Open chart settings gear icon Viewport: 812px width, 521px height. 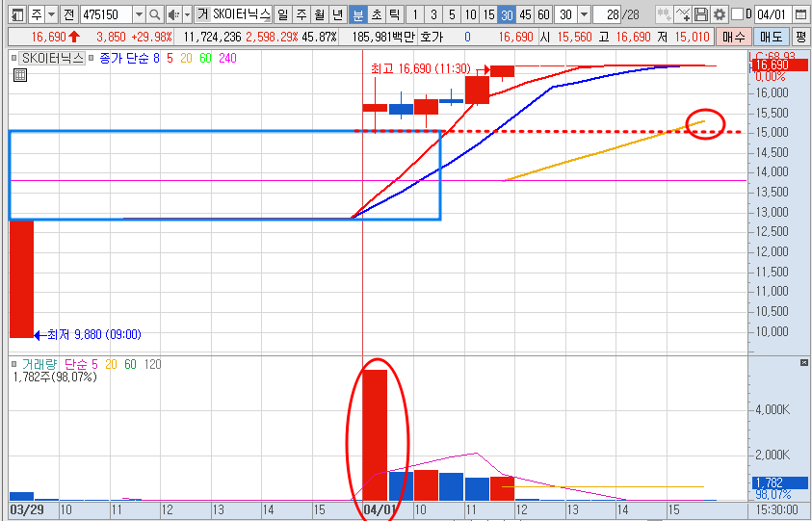(x=720, y=14)
